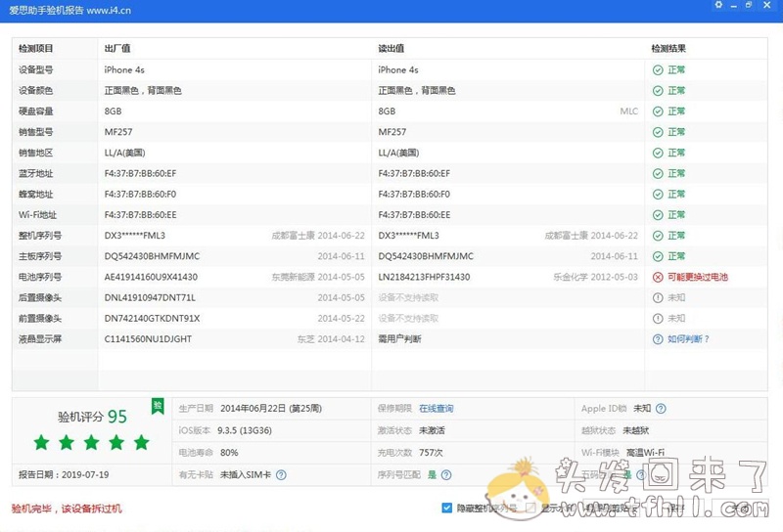This screenshot has width=783, height=532.
Task: Open the 如何判断？ link
Action: click(x=688, y=339)
